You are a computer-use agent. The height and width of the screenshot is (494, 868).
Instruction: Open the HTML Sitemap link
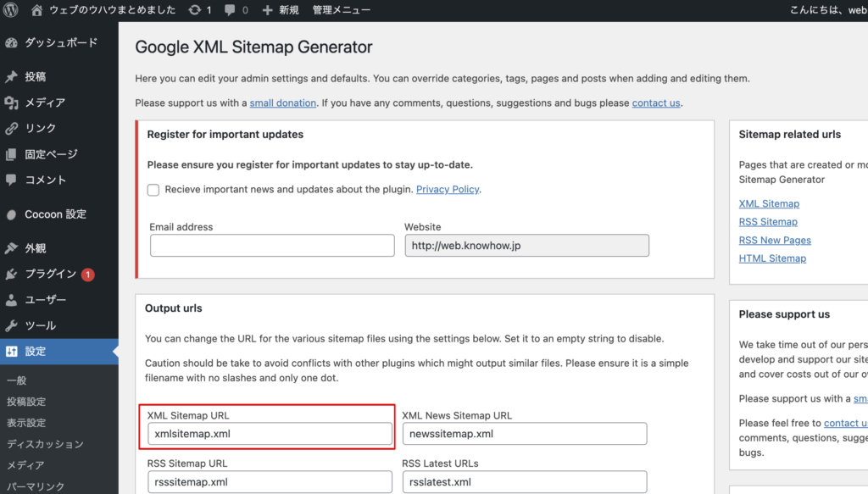[772, 258]
